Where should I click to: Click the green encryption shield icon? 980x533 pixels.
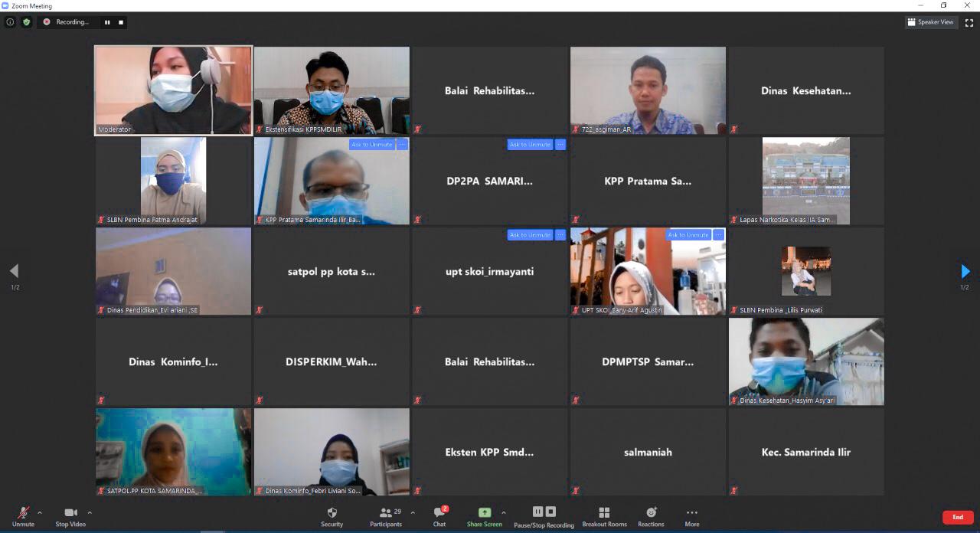[27, 22]
